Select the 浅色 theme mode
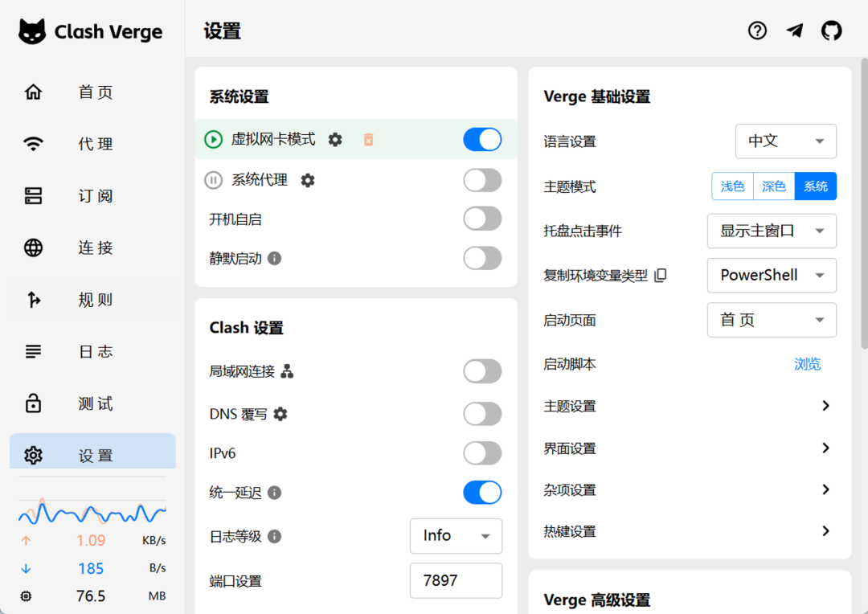Viewport: 868px width, 614px height. (732, 186)
